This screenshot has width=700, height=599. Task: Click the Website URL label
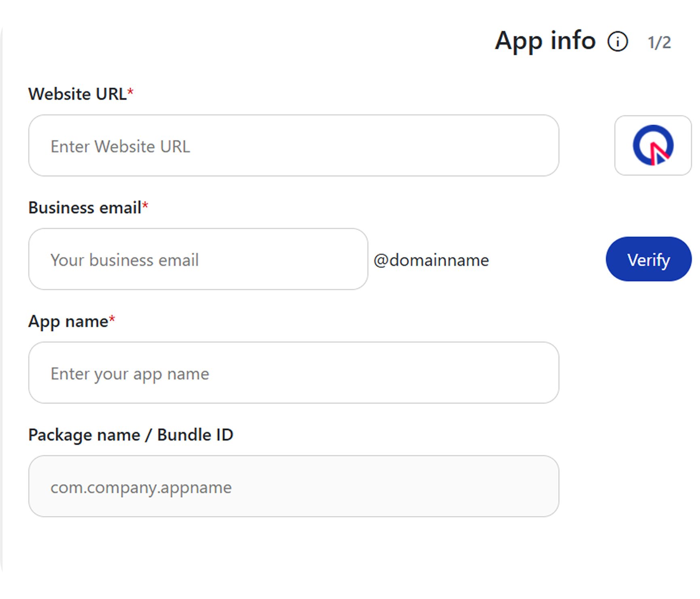(77, 94)
